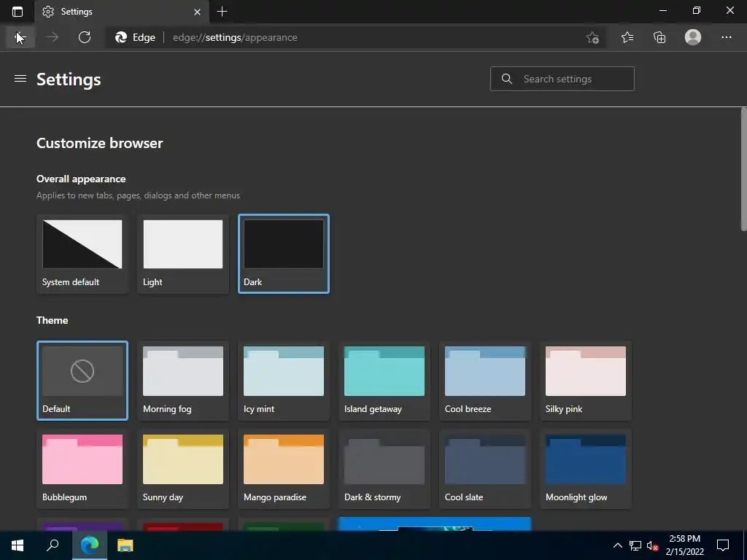Click the magnifier icon in Search settings
The height and width of the screenshot is (560, 747).
pos(507,79)
